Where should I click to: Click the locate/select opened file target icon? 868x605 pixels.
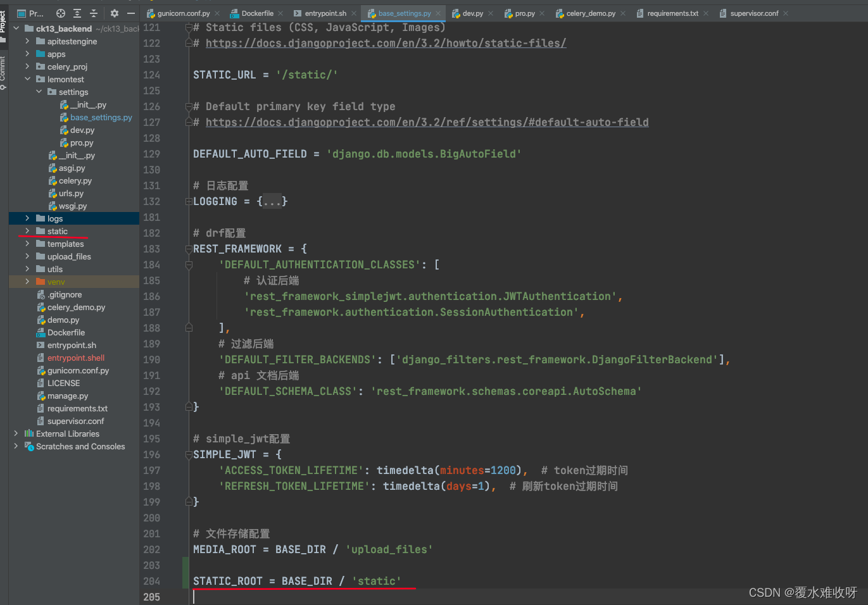[x=61, y=13]
